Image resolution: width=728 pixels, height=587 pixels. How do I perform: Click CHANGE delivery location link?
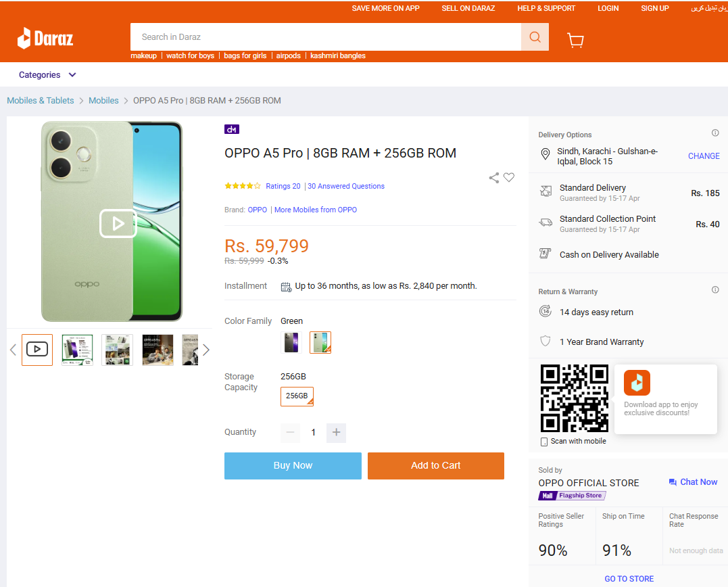click(704, 156)
